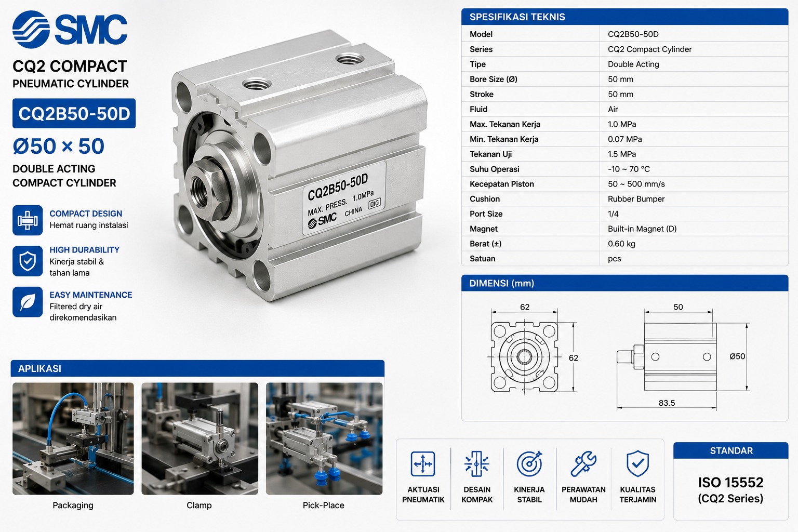Viewport: 798px width, 532px height.
Task: Click the CQ2 Compact Cylinder series value
Action: click(x=650, y=49)
